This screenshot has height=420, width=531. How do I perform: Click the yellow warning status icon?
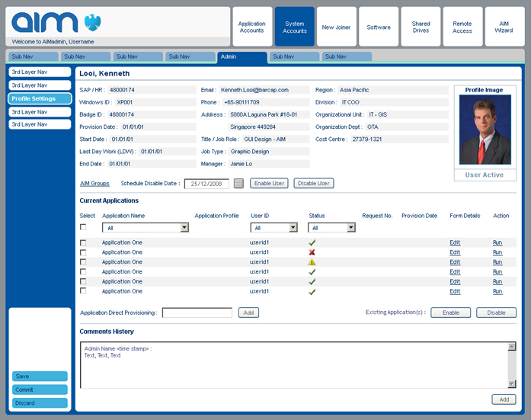point(312,262)
